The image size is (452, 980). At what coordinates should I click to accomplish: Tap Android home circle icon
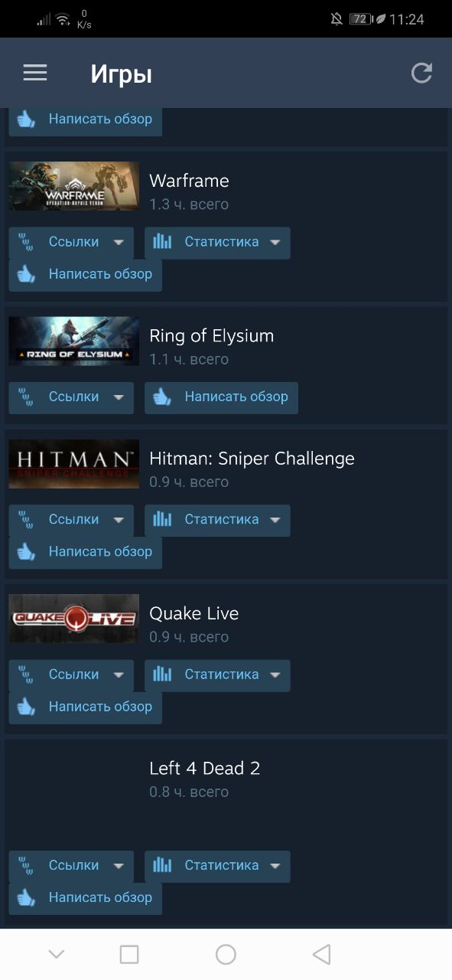click(226, 954)
